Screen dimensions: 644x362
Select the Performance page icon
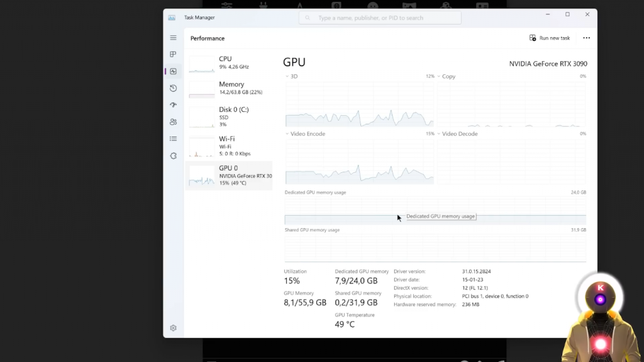tap(174, 72)
